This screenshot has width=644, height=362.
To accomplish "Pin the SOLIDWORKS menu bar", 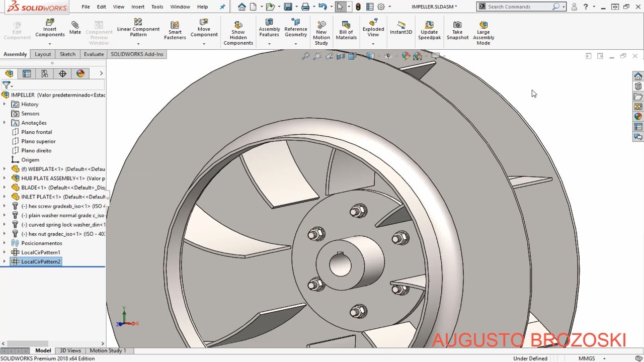I will tap(223, 7).
